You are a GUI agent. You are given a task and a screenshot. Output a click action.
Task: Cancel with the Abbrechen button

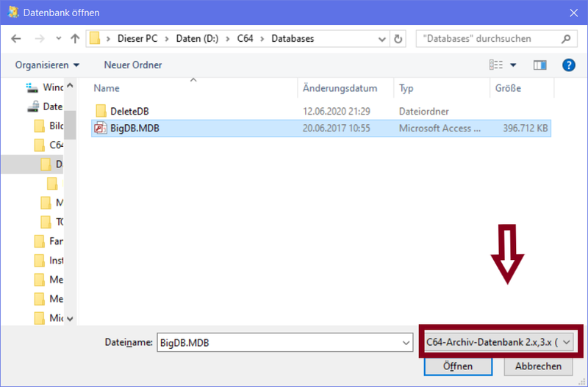pyautogui.click(x=538, y=366)
